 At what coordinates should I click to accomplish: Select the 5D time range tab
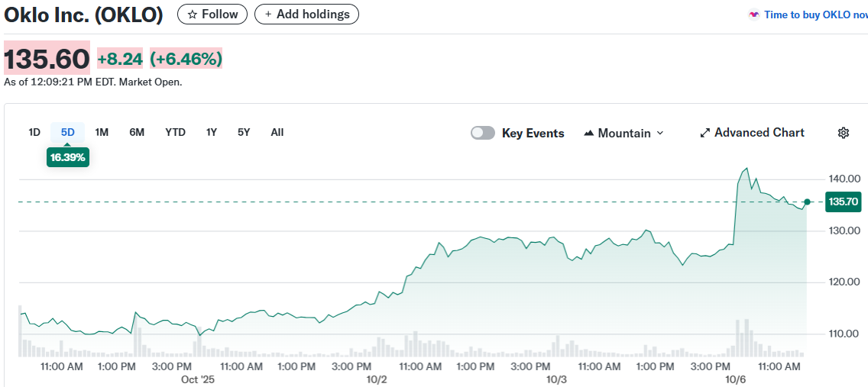(x=68, y=132)
